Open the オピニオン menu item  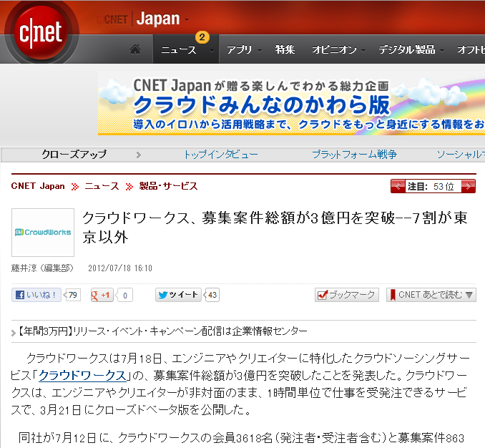[x=334, y=49]
